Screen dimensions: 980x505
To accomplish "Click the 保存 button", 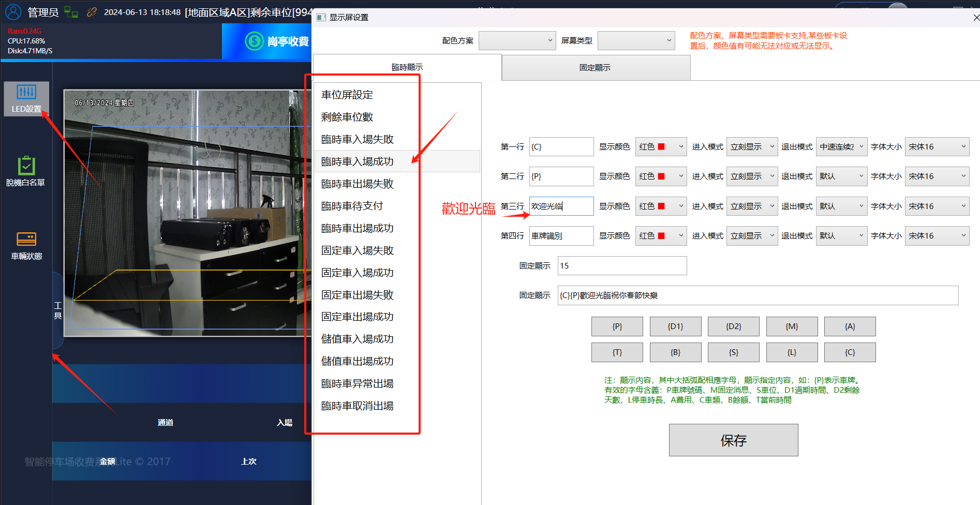I will point(733,440).
